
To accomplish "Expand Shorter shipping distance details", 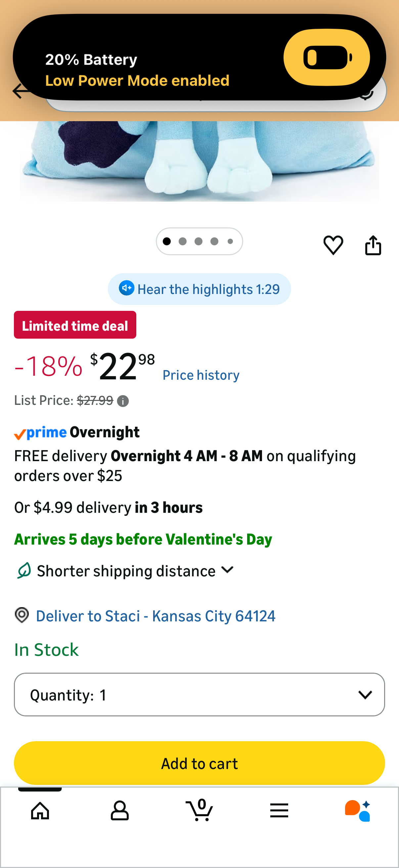I will pos(228,570).
